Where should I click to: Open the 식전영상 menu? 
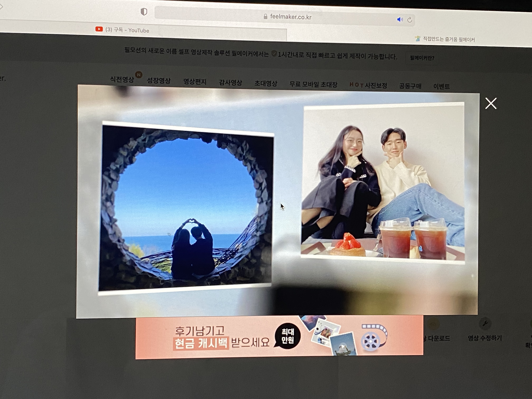122,80
